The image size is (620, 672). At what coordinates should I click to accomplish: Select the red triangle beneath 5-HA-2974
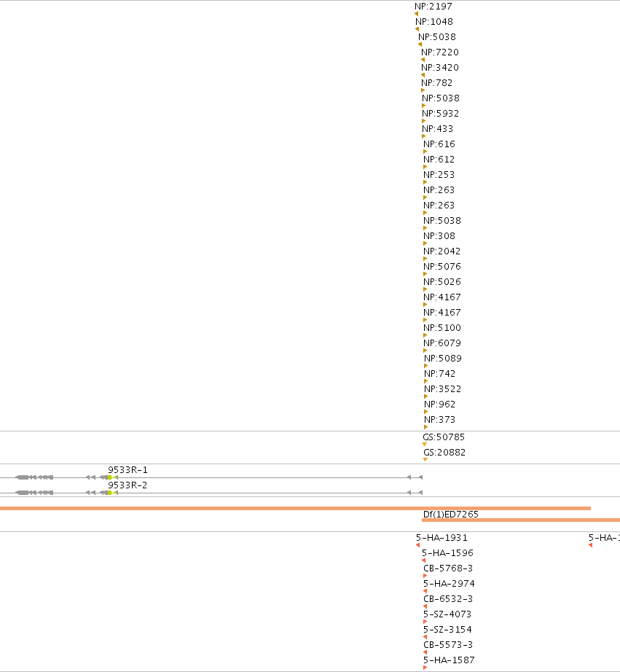[x=425, y=591]
